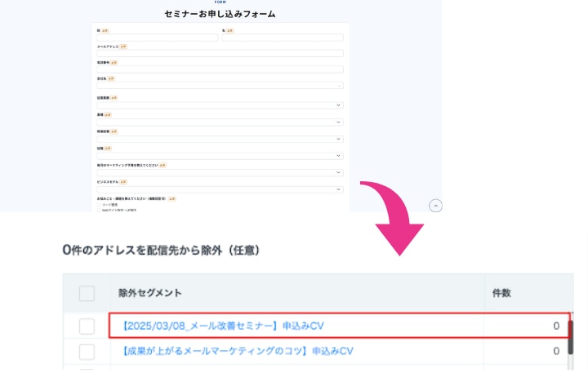This screenshot has width=588, height=382.
Task: Click the 会社名 input field
Action: click(220, 85)
